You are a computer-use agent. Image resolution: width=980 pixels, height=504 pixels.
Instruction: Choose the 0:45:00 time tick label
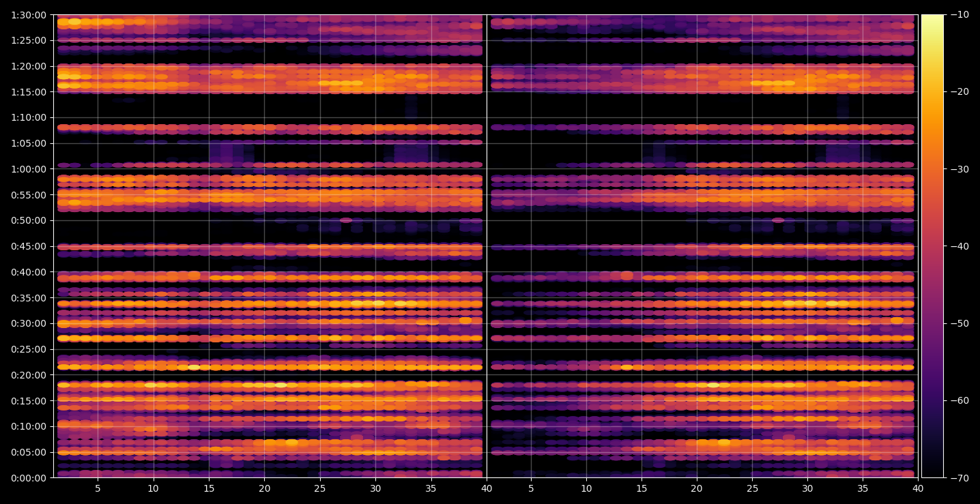pyautogui.click(x=29, y=246)
